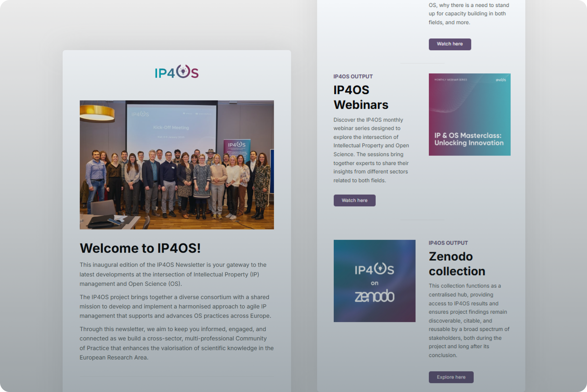Image resolution: width=587 pixels, height=392 pixels.
Task: Click the Zenodo collection heading
Action: point(457,263)
